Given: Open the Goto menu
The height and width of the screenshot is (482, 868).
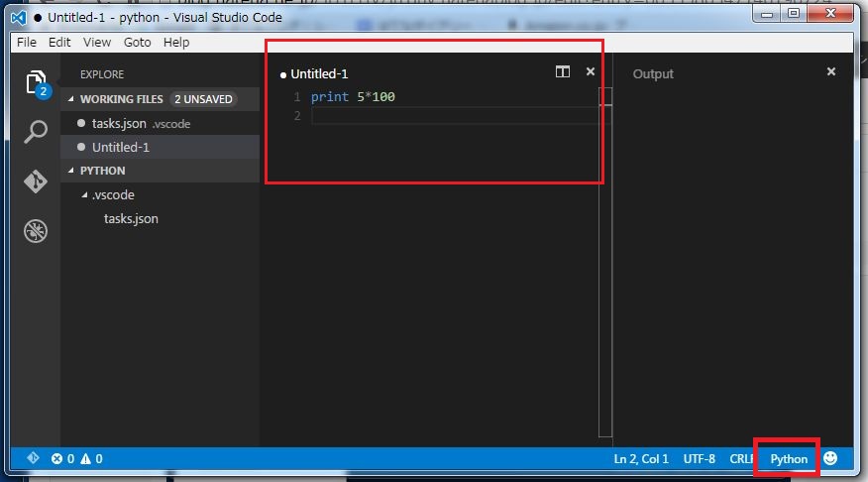Looking at the screenshot, I should [x=138, y=42].
